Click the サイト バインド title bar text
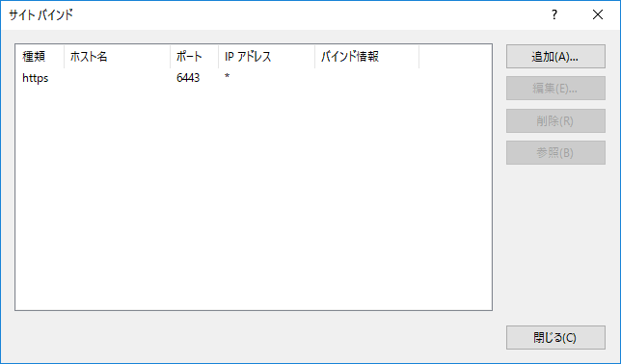621x364 pixels. pos(41,15)
